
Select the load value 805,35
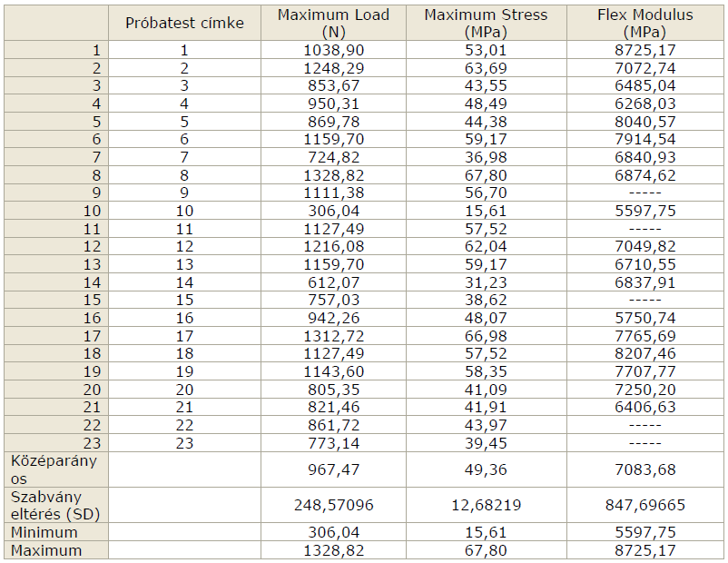333,390
